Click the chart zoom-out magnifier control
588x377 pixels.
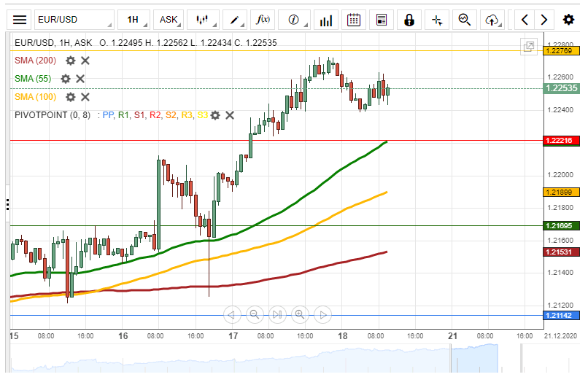pyautogui.click(x=255, y=315)
